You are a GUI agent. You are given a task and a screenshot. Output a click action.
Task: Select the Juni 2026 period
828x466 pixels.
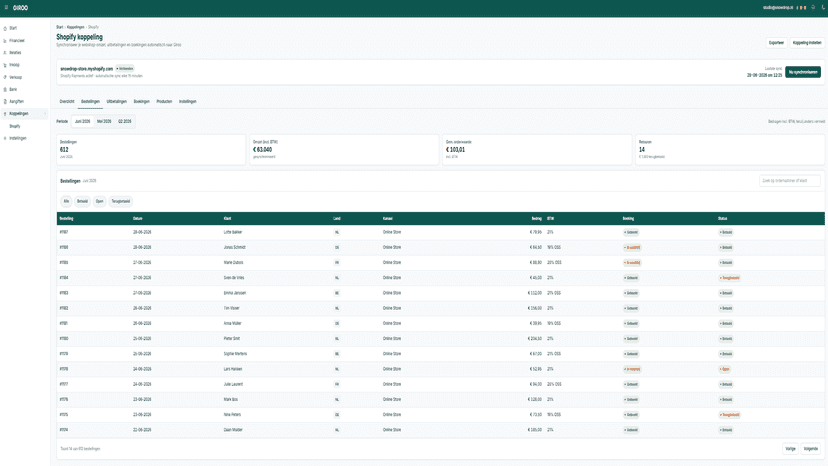point(82,122)
